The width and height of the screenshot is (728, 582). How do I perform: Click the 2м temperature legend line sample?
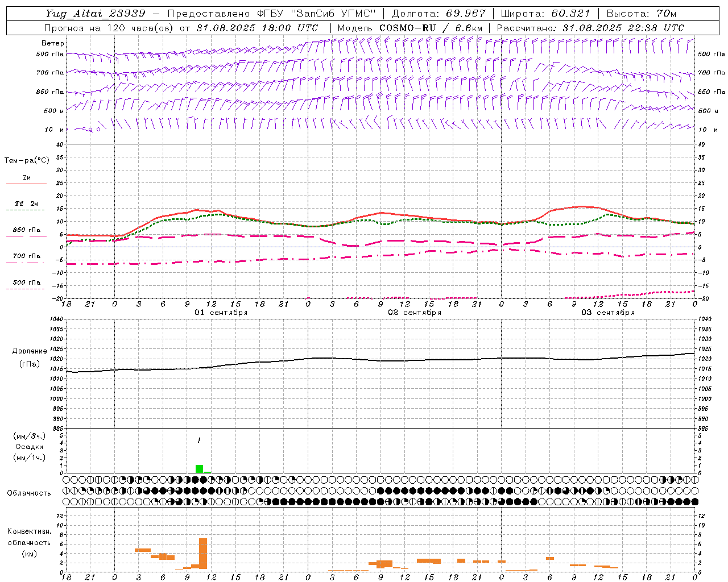click(x=26, y=184)
